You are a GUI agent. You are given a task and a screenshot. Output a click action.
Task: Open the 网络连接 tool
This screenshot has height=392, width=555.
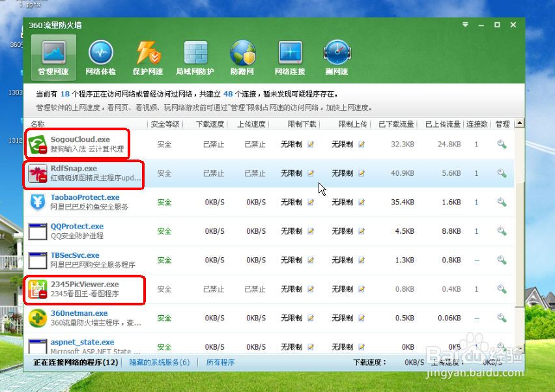(x=290, y=57)
